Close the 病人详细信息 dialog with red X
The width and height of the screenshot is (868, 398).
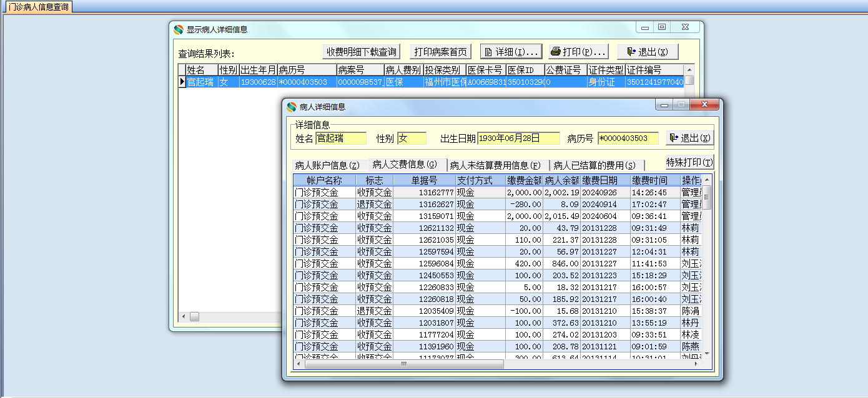pos(705,105)
